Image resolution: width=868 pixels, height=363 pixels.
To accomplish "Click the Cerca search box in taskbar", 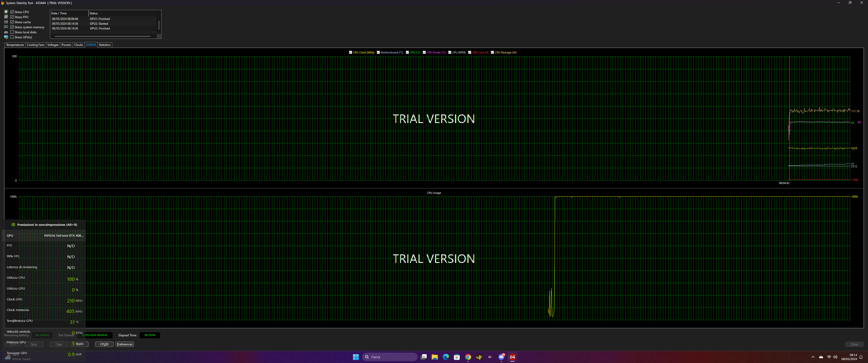I will click(390, 357).
